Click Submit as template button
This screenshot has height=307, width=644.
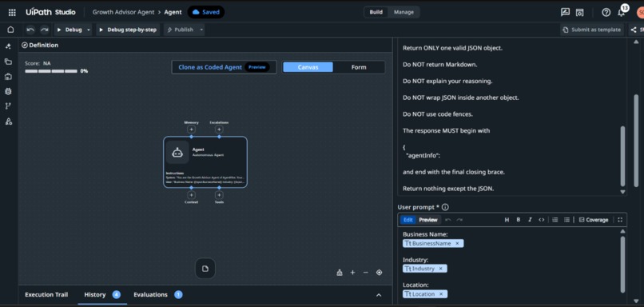click(592, 30)
